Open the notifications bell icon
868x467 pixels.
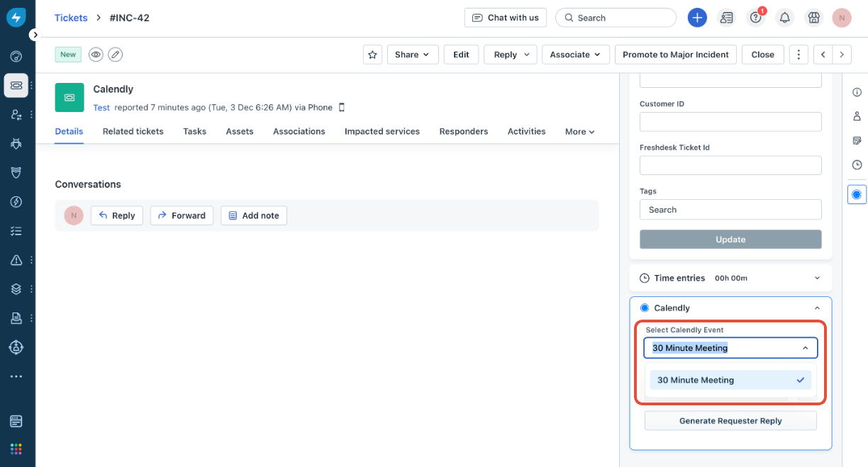pyautogui.click(x=784, y=18)
